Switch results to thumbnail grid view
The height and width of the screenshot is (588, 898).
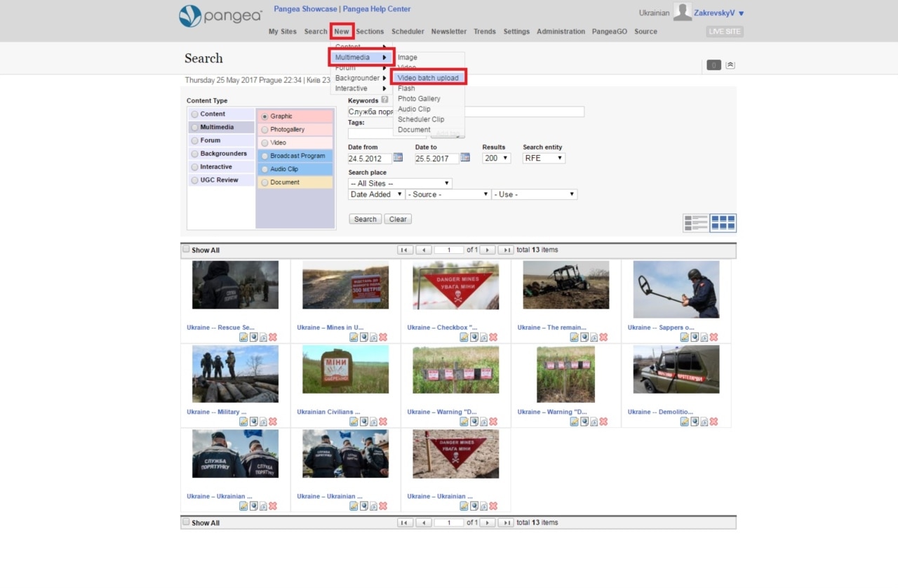[x=723, y=223]
